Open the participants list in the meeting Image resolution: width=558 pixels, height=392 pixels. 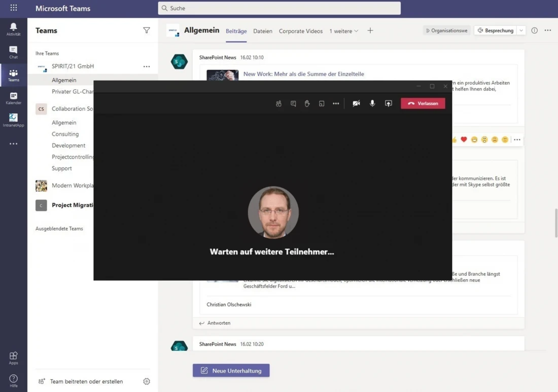tap(278, 103)
